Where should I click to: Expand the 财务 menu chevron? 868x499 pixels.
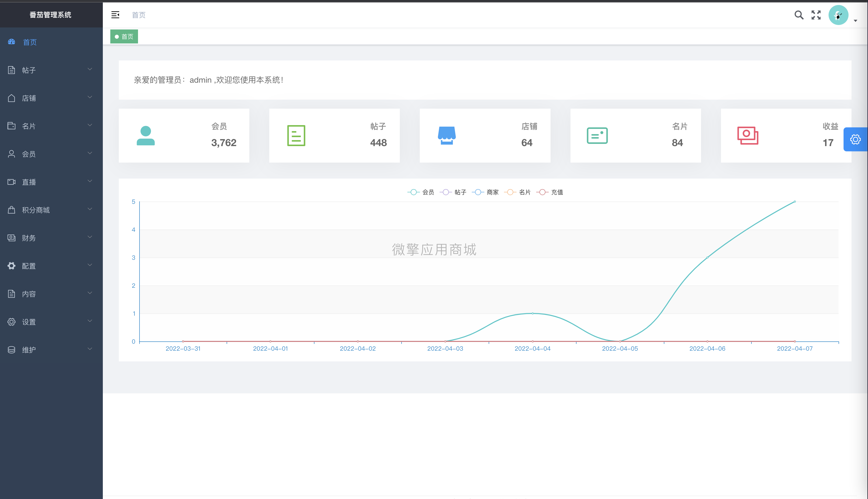(x=90, y=237)
